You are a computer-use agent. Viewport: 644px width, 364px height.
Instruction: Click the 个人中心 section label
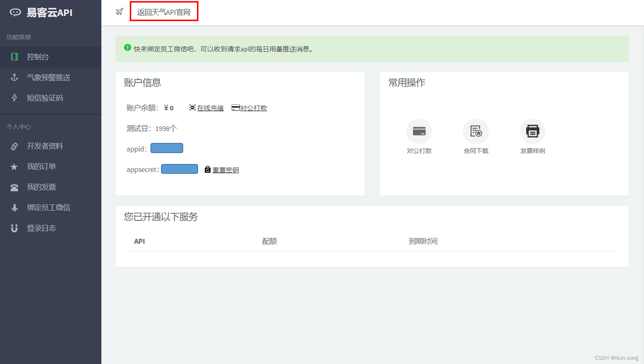point(19,127)
